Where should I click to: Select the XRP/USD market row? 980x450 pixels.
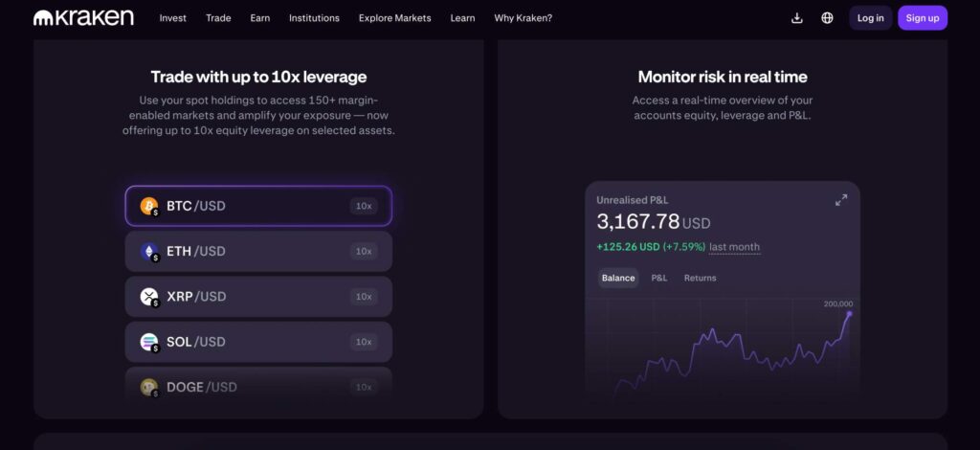[x=258, y=296]
